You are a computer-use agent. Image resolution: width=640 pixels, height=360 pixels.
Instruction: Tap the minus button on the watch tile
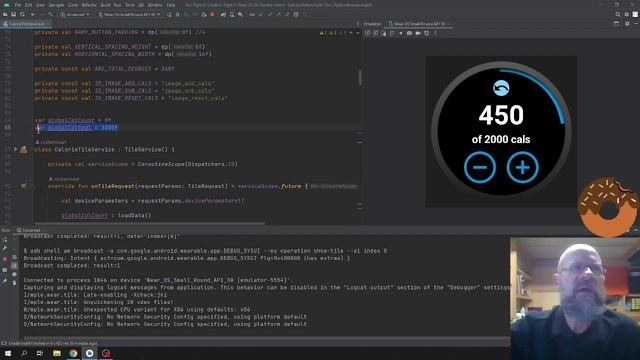480,167
